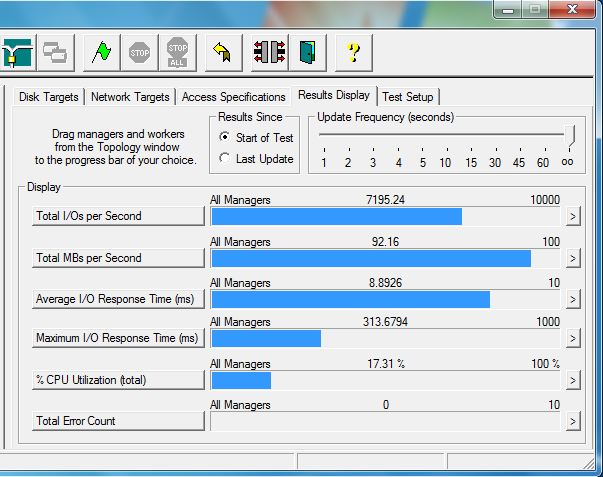Screen dimensions: 603x477
Task: Click the Total MBs per Second progress bar
Action: (x=385, y=258)
